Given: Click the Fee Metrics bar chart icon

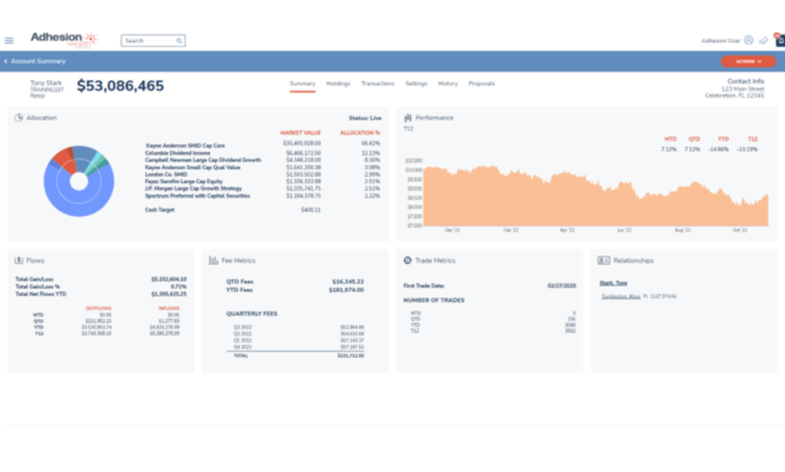Looking at the screenshot, I should [213, 260].
